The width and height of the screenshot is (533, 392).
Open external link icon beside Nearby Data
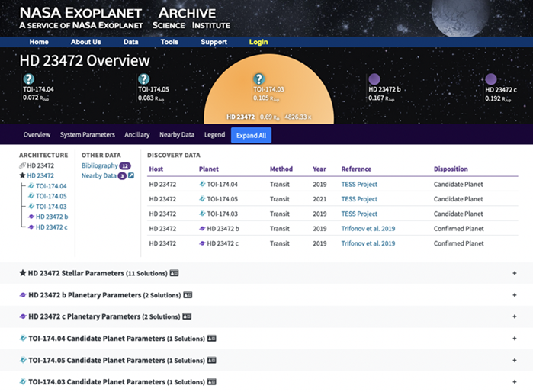pos(131,176)
